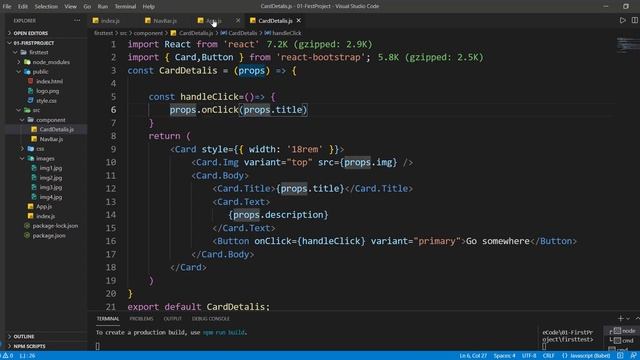640x360 pixels.
Task: Select the cmd terminal instance
Action: pos(624,340)
